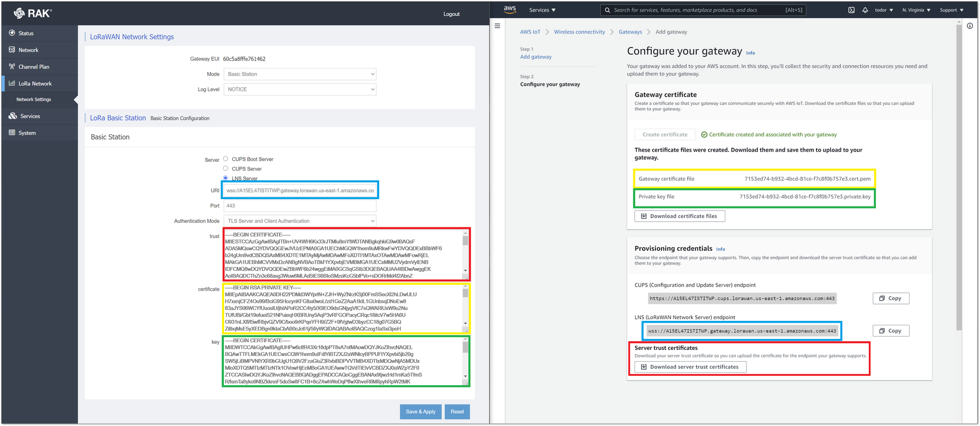Select System in RAK sidebar
Screen dimensions: 980x426
[27, 133]
